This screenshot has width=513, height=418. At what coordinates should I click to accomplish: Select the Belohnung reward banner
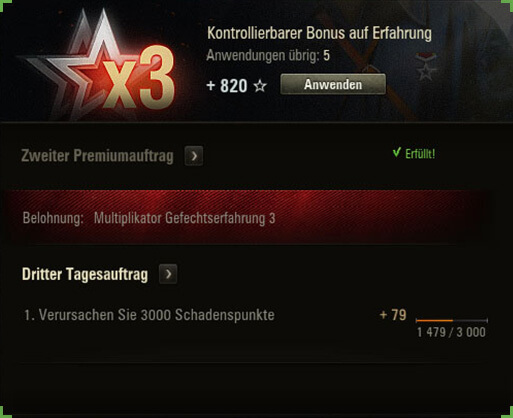tap(247, 217)
